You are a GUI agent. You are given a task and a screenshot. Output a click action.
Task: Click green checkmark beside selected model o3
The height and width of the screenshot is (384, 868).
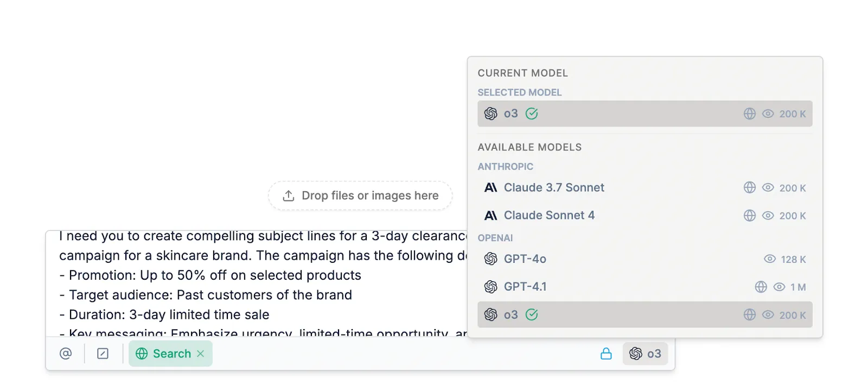[x=532, y=114]
